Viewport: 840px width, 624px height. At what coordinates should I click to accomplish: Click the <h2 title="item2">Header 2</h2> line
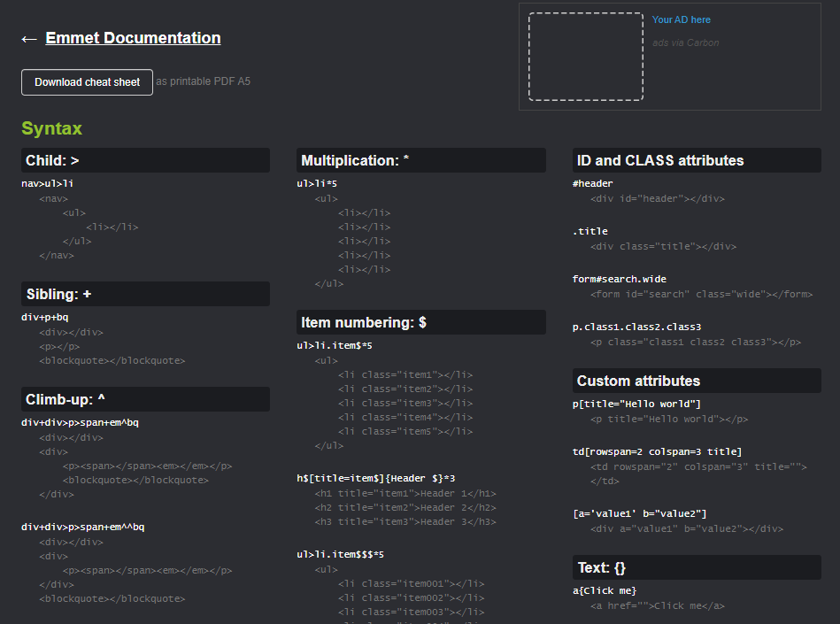coord(405,508)
